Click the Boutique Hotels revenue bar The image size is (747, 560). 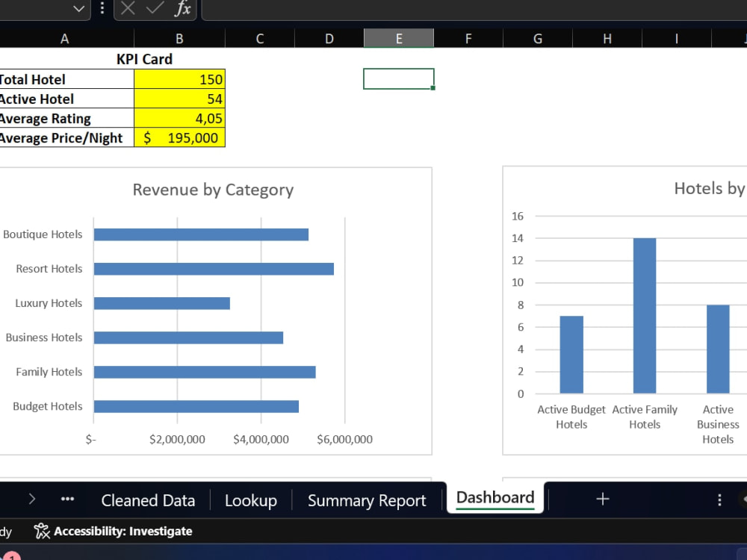coord(201,234)
